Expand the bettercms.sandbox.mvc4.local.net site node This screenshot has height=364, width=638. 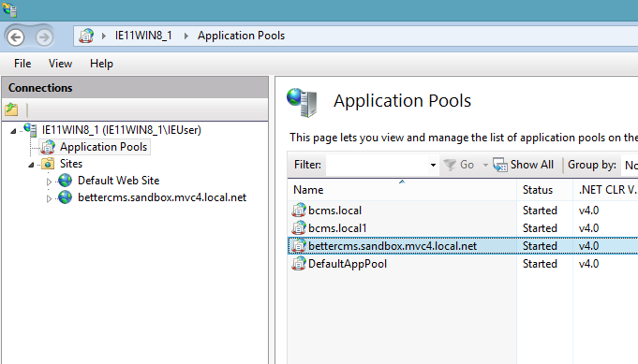tap(49, 198)
